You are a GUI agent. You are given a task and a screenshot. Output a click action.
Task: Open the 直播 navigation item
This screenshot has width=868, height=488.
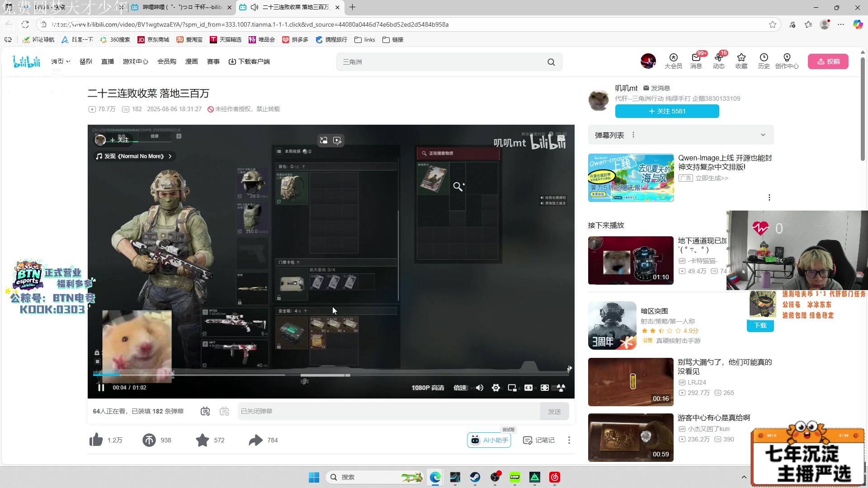(x=108, y=61)
